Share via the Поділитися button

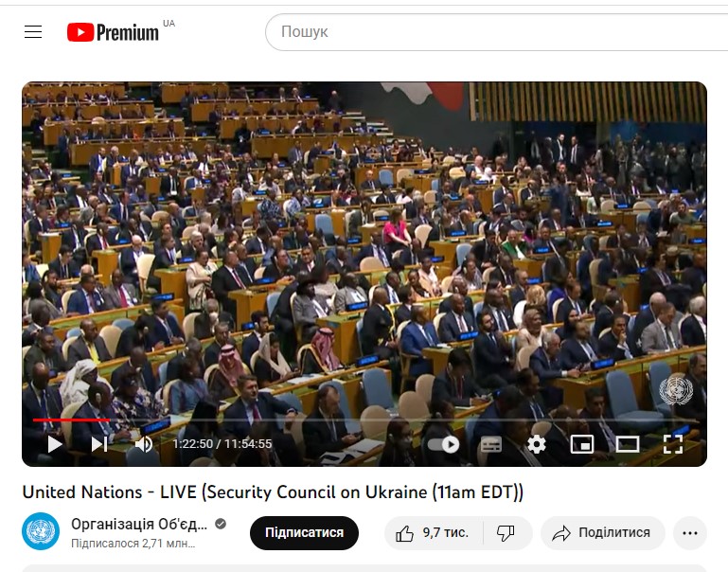coord(602,532)
